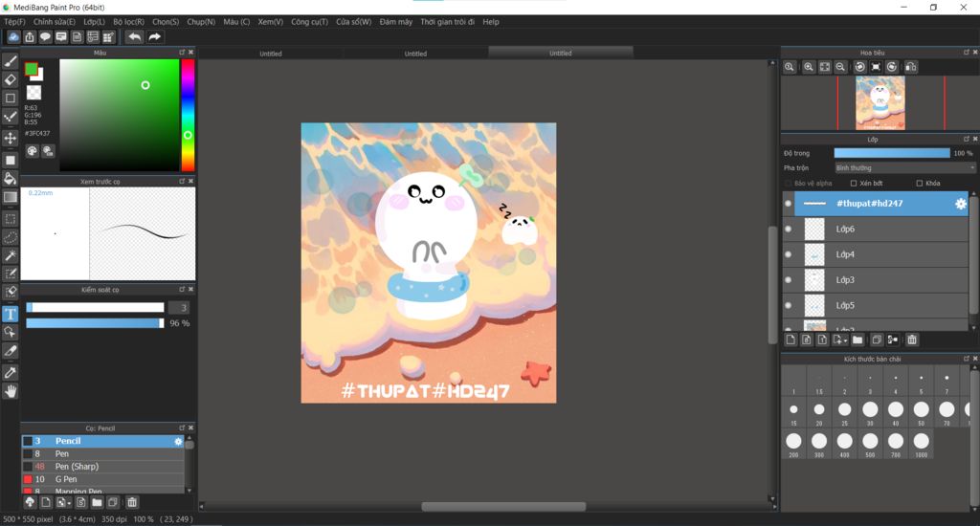Select the Operation tool
Screen dimensions: 980x526
[10, 332]
